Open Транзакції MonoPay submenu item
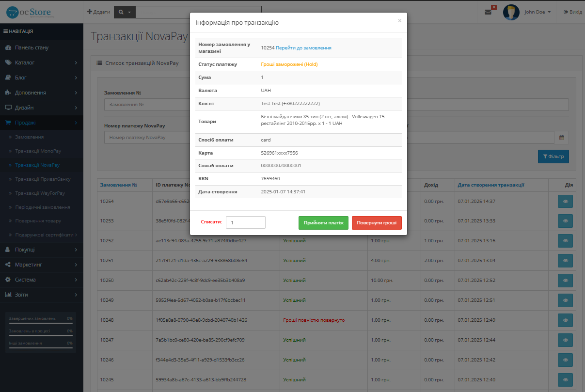This screenshot has width=585, height=392. coord(42,151)
